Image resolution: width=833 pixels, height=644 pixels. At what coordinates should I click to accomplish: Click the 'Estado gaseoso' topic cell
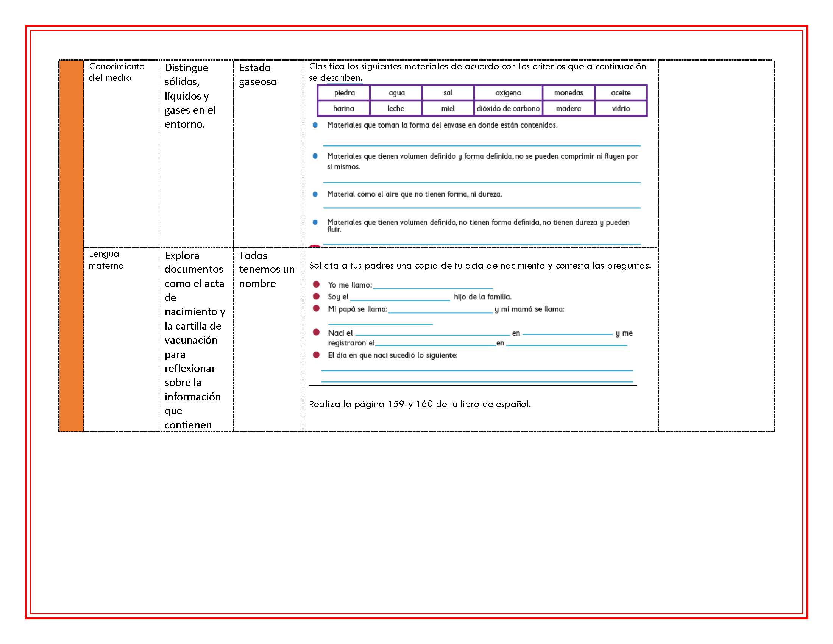click(268, 154)
